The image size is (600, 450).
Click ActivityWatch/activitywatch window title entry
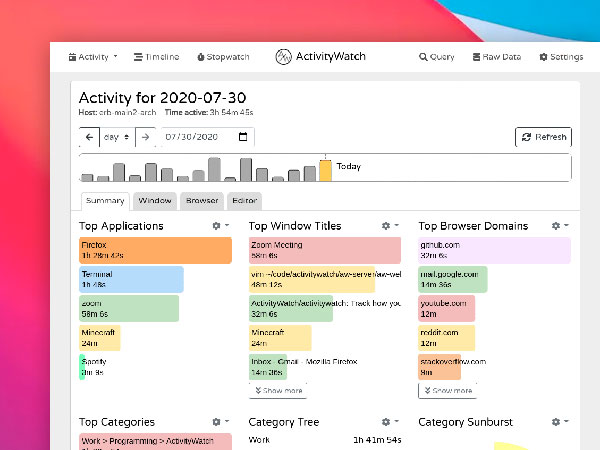[325, 308]
